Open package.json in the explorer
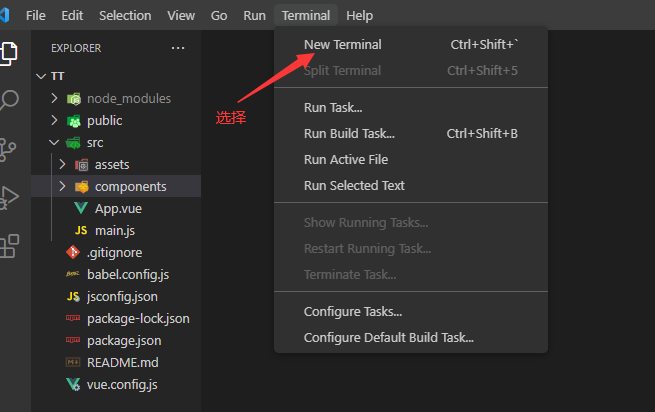This screenshot has height=412, width=655. [x=124, y=340]
